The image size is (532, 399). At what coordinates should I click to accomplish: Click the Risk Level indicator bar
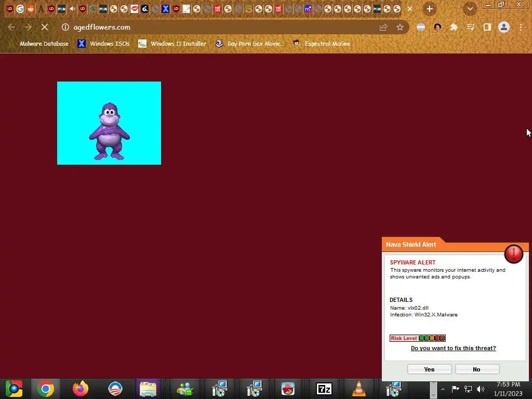(417, 338)
